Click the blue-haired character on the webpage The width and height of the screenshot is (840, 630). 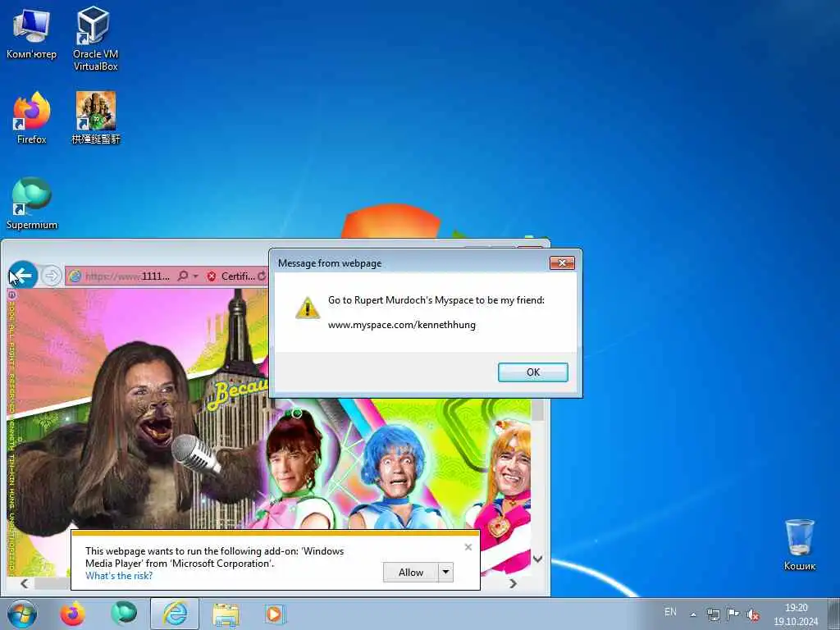[x=395, y=477]
